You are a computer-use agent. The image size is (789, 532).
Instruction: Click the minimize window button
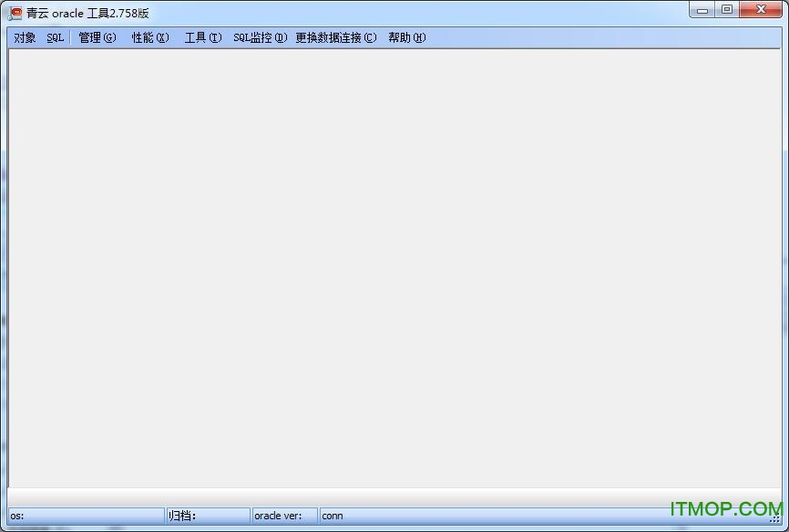click(702, 10)
